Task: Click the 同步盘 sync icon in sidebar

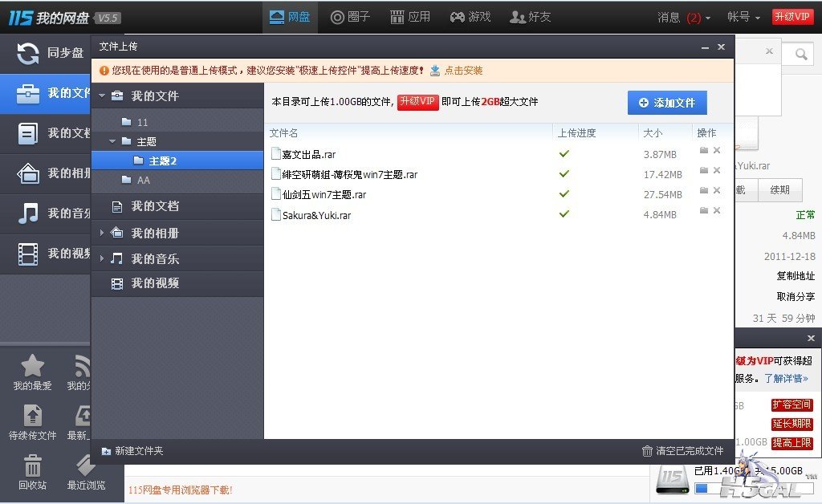Action: click(28, 54)
